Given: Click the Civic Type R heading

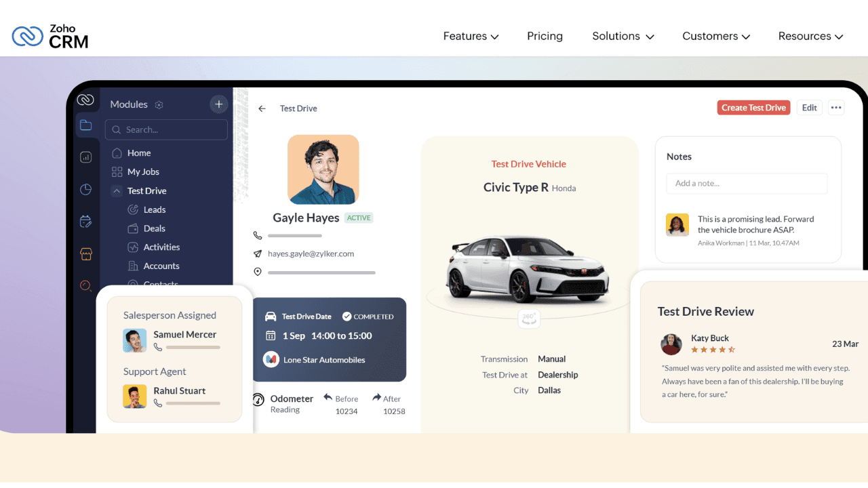Looking at the screenshot, I should pyautogui.click(x=515, y=188).
